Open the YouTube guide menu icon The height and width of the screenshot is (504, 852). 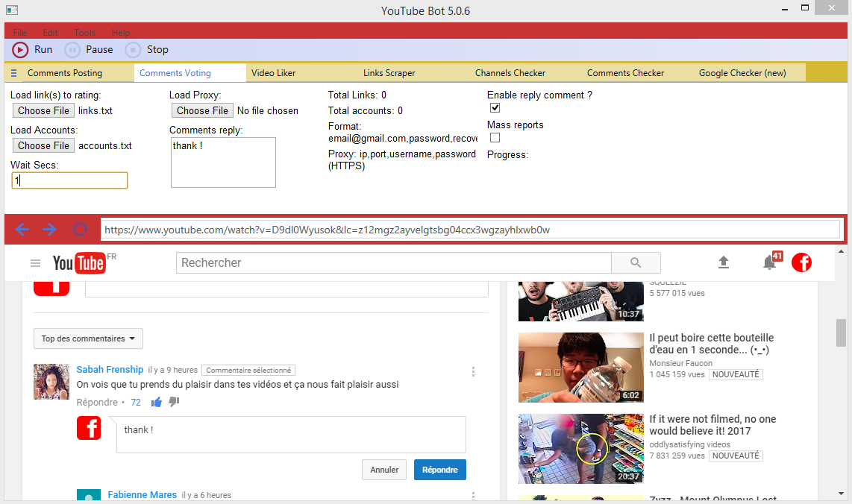tap(35, 263)
